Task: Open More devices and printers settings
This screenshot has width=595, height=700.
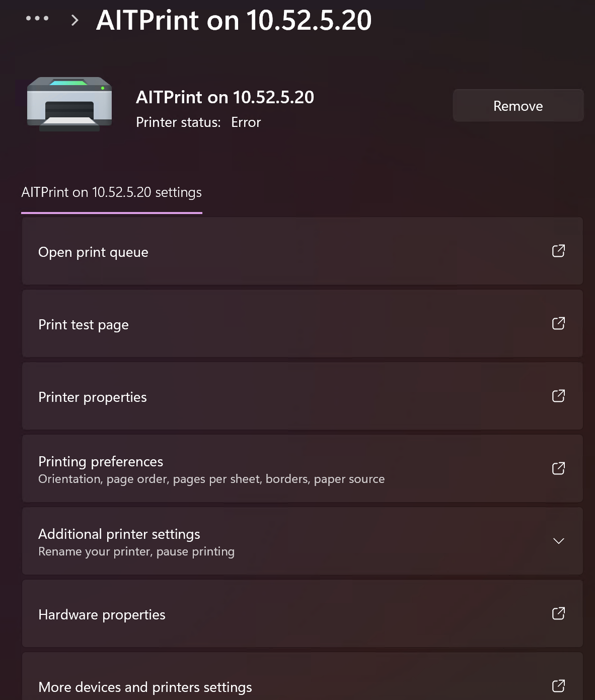Action: coord(145,687)
